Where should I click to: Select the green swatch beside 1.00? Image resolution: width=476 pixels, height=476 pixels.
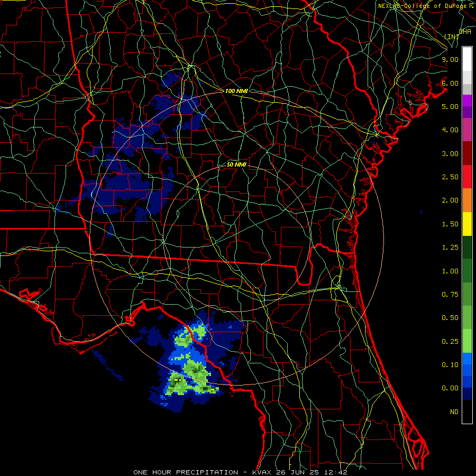tap(467, 271)
